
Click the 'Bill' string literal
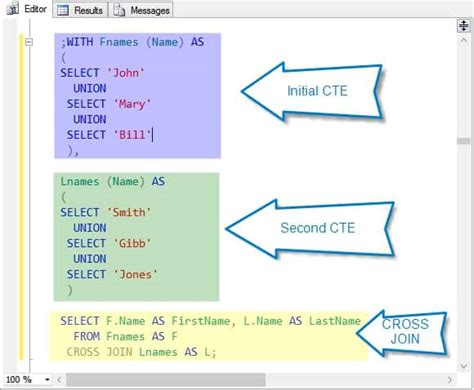coord(132,135)
